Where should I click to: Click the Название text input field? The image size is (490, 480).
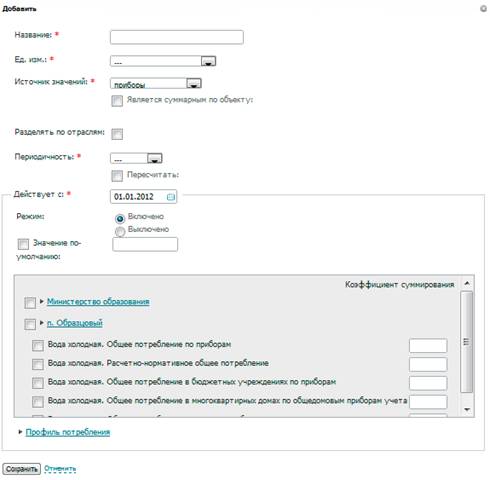[177, 37]
